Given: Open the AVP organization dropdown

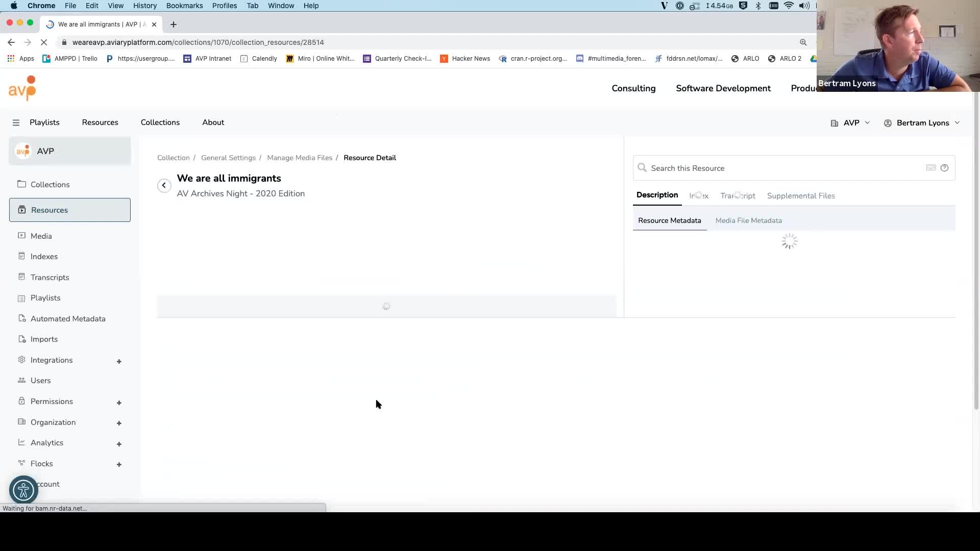Looking at the screenshot, I should [850, 123].
